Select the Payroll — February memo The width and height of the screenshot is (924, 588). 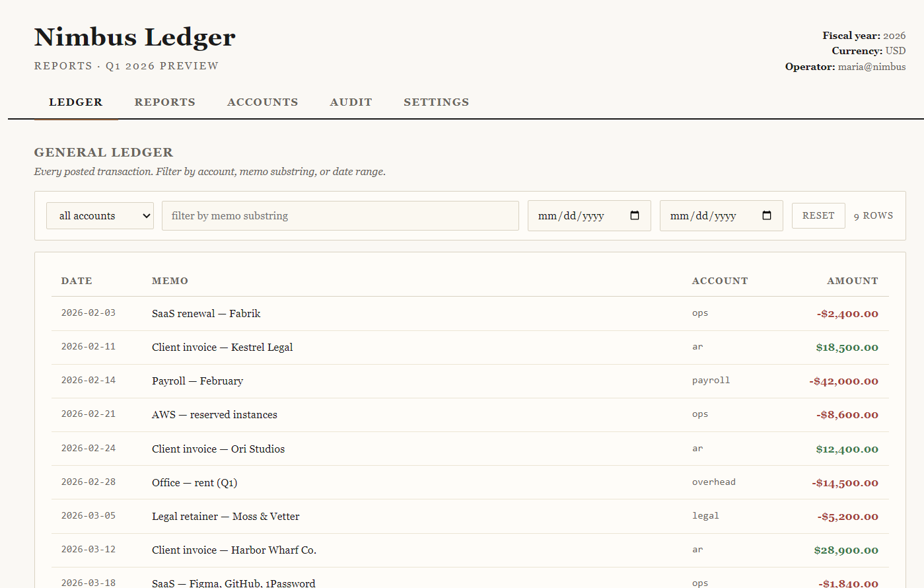[x=197, y=381]
